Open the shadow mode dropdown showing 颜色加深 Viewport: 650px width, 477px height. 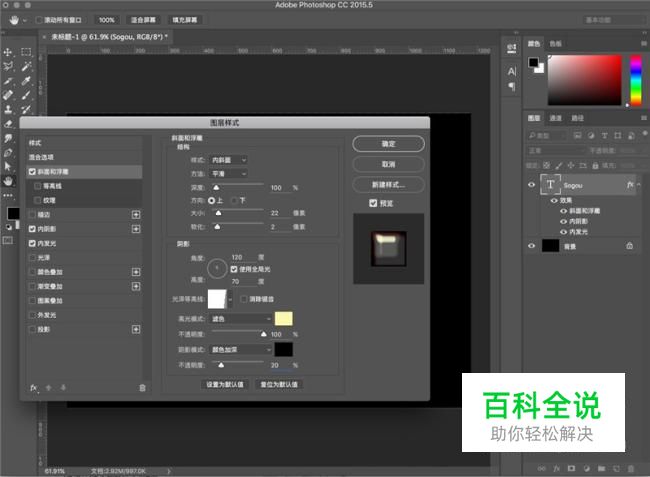241,350
